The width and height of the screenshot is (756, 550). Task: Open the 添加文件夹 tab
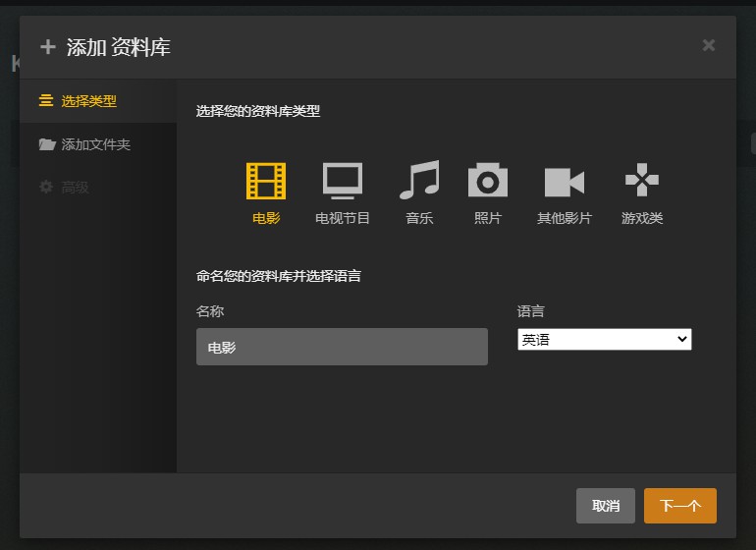click(x=95, y=144)
